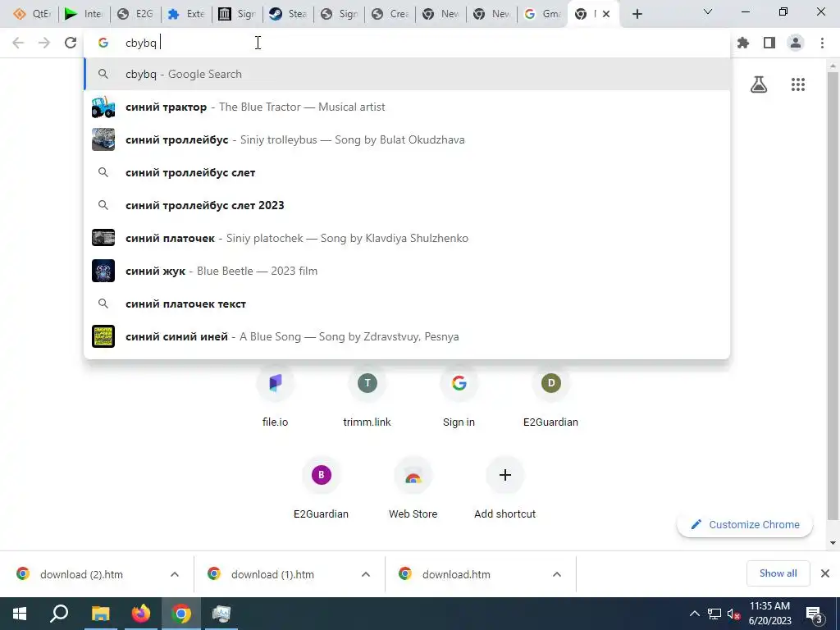
Task: Expand options for download.htm
Action: tap(557, 574)
